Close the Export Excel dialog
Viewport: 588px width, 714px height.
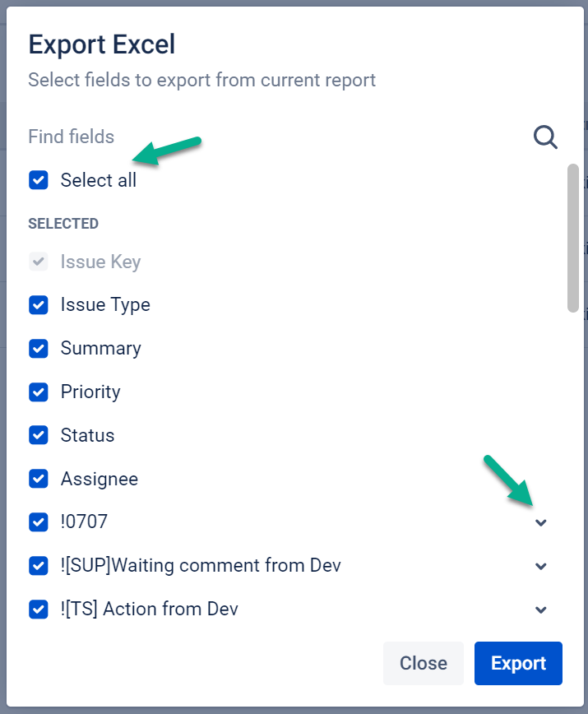point(423,663)
